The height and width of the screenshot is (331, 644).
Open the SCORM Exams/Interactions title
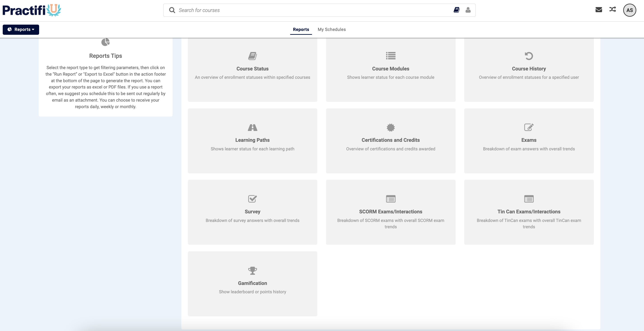(391, 212)
